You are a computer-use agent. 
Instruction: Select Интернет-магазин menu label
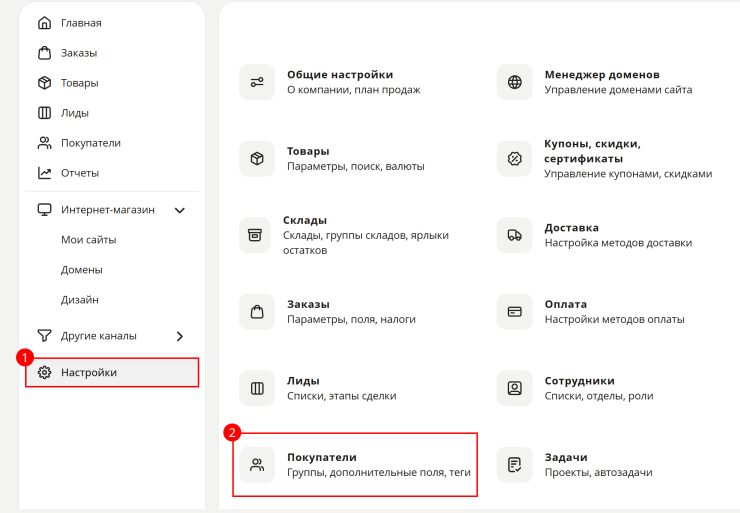(x=108, y=210)
